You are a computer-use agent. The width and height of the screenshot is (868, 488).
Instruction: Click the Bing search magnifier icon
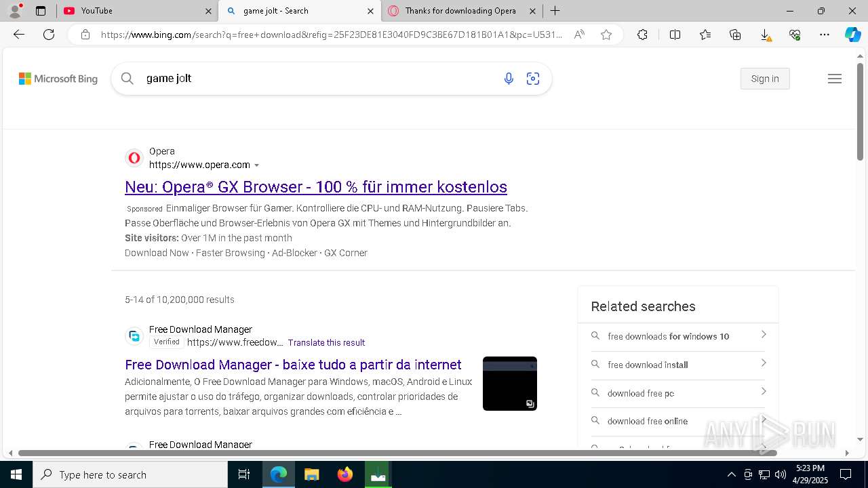click(x=127, y=79)
